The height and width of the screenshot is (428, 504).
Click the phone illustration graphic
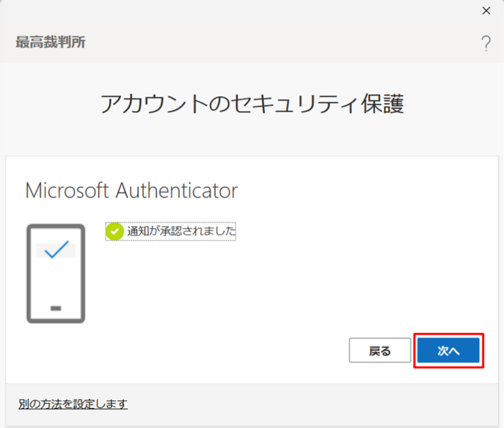click(56, 273)
